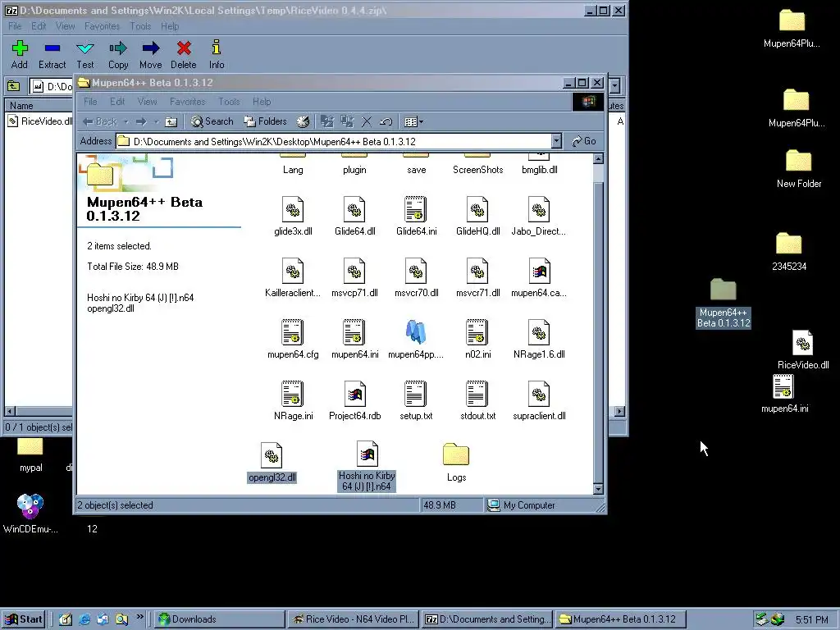The width and height of the screenshot is (840, 630).
Task: Open the Explorer View menu
Action: click(x=147, y=101)
